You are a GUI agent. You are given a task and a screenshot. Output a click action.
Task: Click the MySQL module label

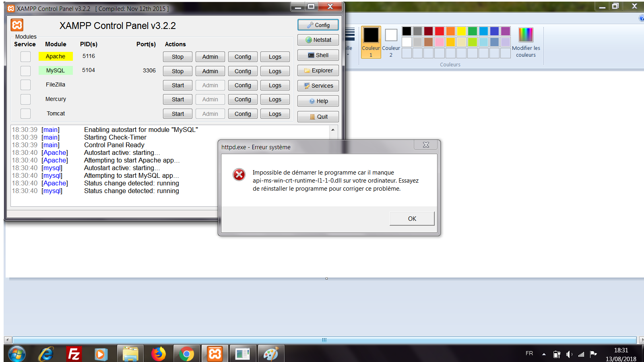click(x=56, y=70)
